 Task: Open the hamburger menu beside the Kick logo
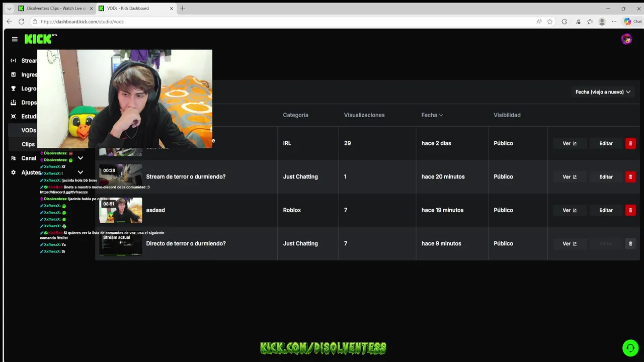15,39
